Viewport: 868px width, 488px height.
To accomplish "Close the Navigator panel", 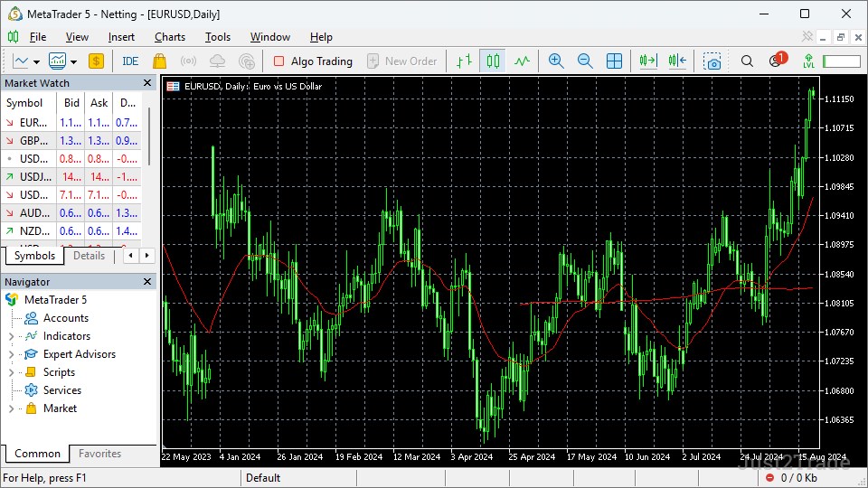I will [x=147, y=282].
